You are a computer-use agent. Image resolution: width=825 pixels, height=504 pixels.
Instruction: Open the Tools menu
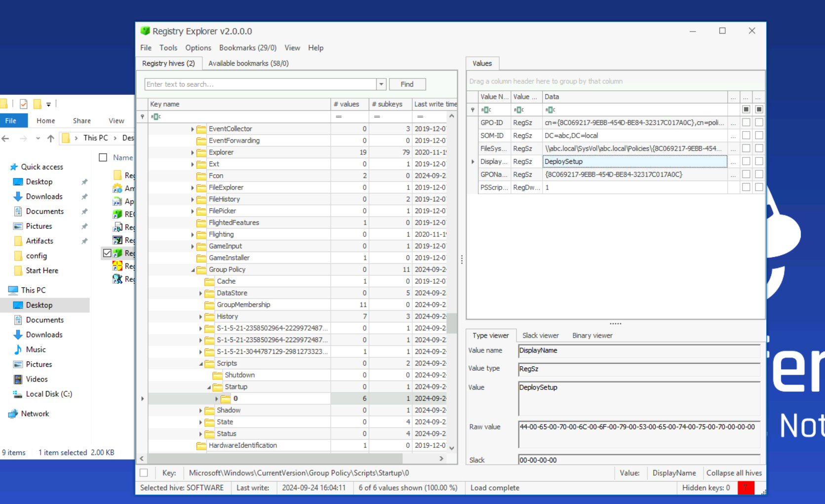[x=168, y=48]
